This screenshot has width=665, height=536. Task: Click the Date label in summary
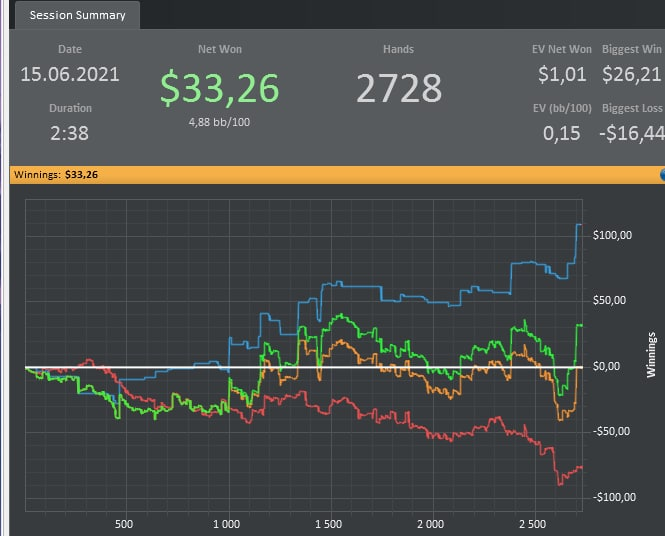(70, 49)
